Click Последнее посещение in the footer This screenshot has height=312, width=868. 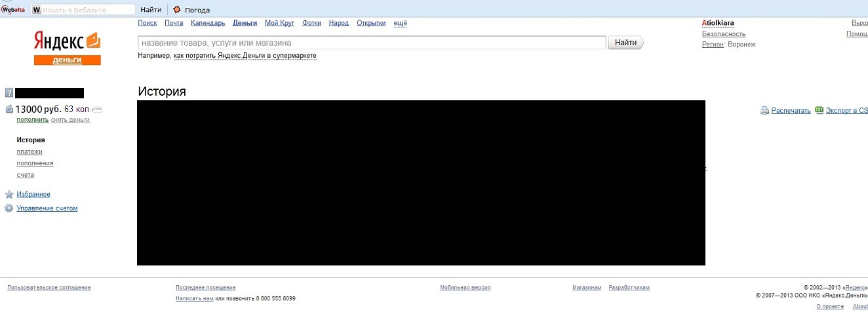(206, 288)
